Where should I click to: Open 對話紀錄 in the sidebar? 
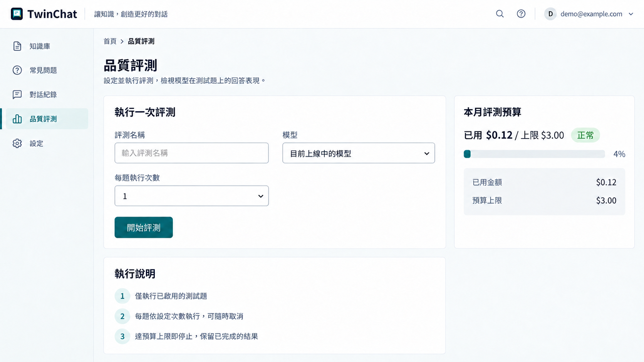pyautogui.click(x=47, y=95)
